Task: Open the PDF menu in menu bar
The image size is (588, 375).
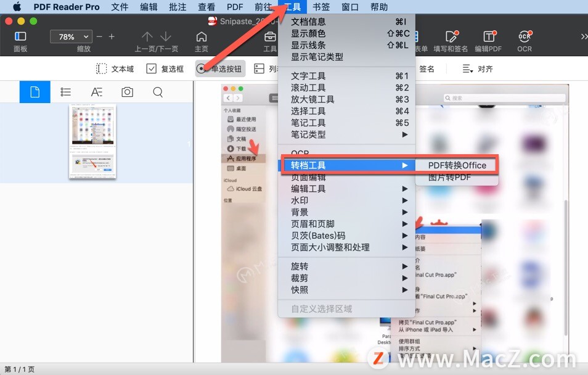Action: [235, 7]
